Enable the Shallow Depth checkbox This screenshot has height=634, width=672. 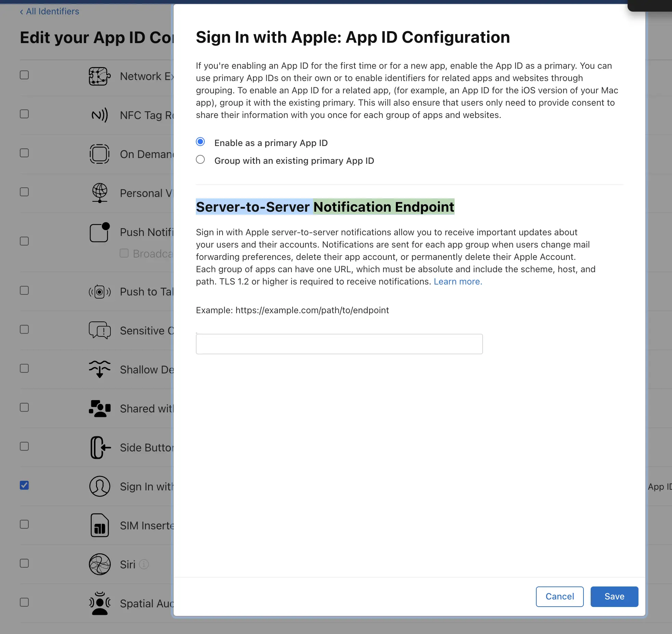[24, 368]
